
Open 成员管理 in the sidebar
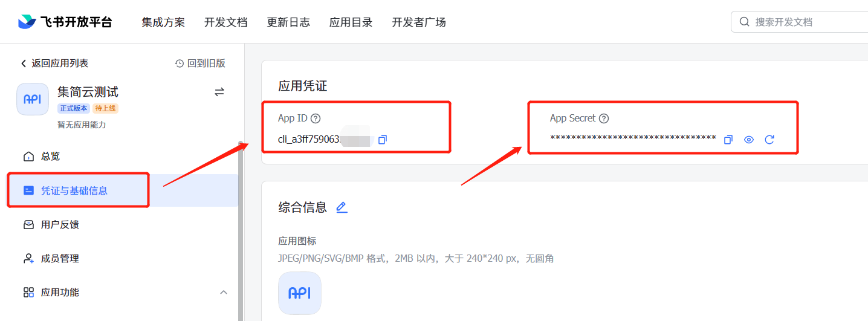pos(123,258)
